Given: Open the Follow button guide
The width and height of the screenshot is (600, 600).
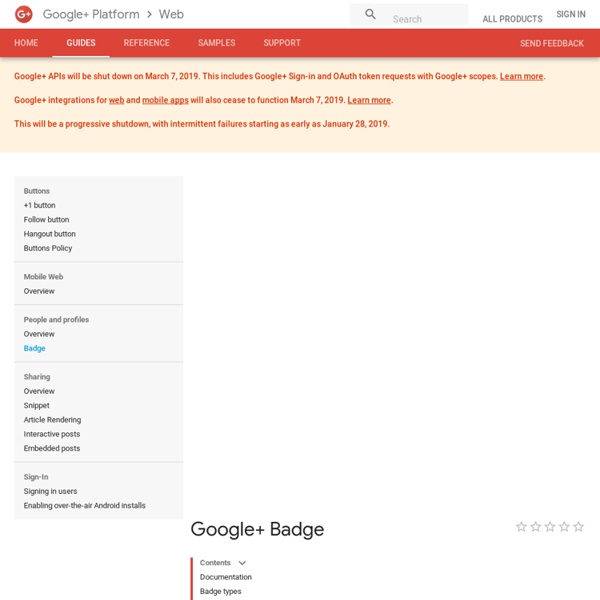Looking at the screenshot, I should pyautogui.click(x=46, y=220).
